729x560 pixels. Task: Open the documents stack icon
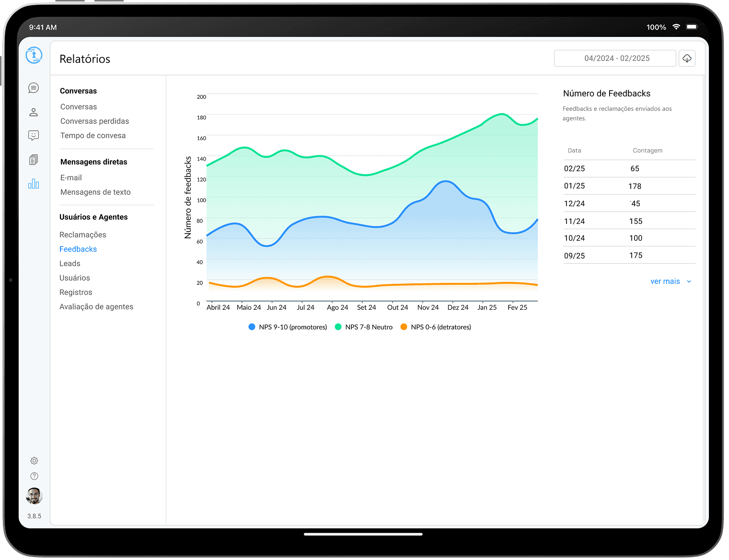point(34,160)
